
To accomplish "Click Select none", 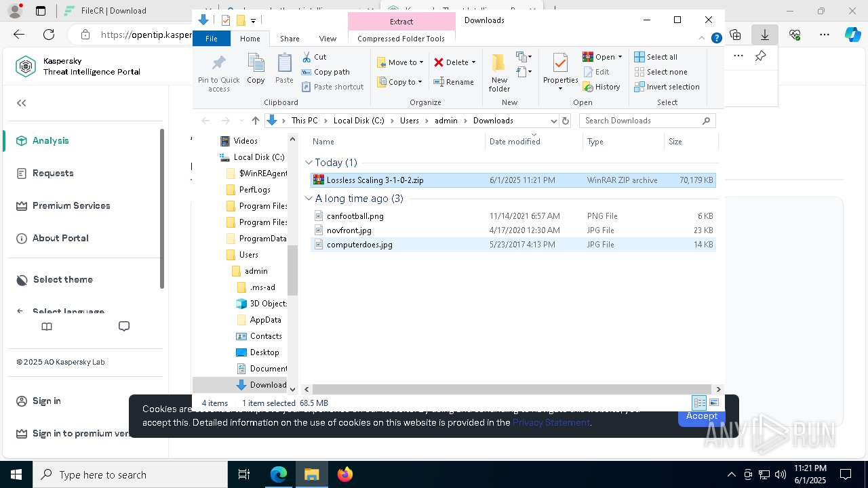I will click(660, 72).
